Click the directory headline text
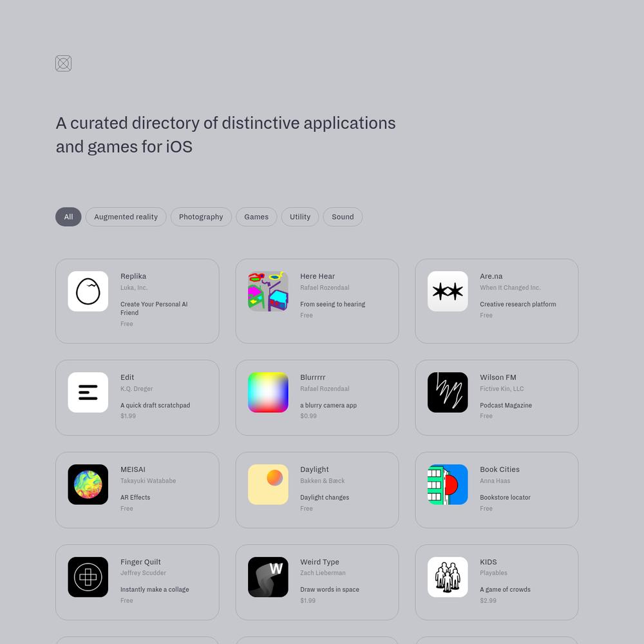The height and width of the screenshot is (644, 644). pyautogui.click(x=225, y=135)
